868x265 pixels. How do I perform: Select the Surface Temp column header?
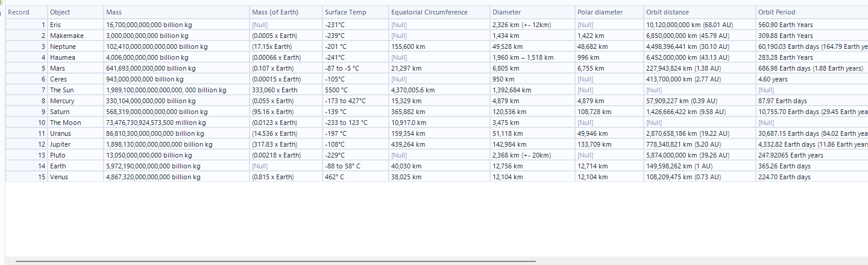[x=355, y=12]
